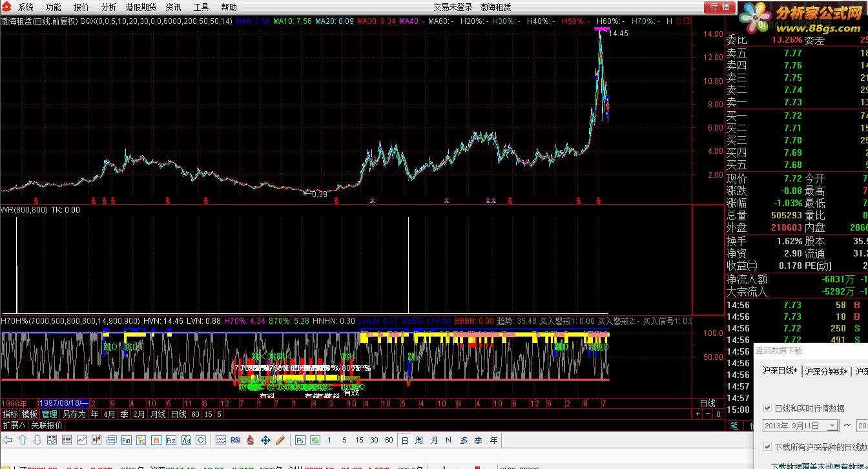Select the 周 weekly period toggle
The image size is (868, 469).
(x=419, y=440)
